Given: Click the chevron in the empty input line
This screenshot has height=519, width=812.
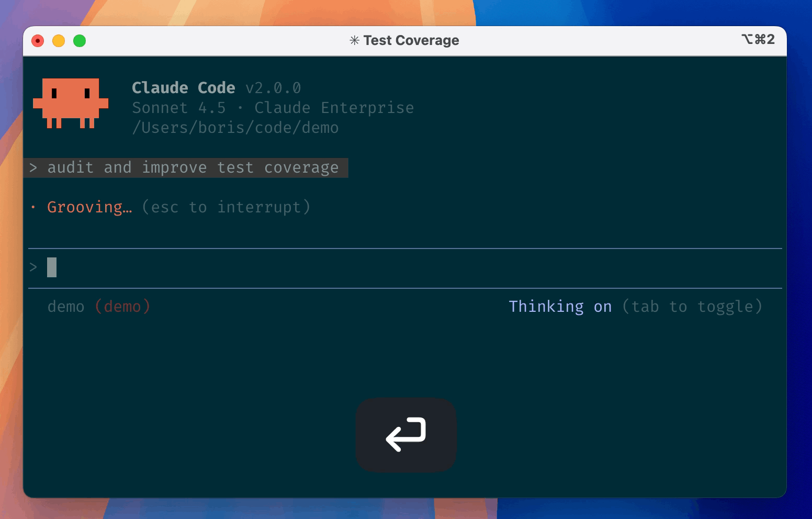Looking at the screenshot, I should (33, 267).
